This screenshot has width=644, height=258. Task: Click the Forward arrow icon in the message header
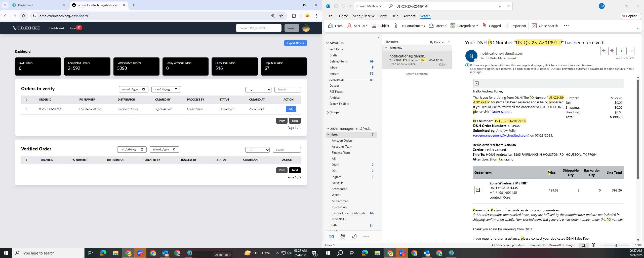coord(620,51)
